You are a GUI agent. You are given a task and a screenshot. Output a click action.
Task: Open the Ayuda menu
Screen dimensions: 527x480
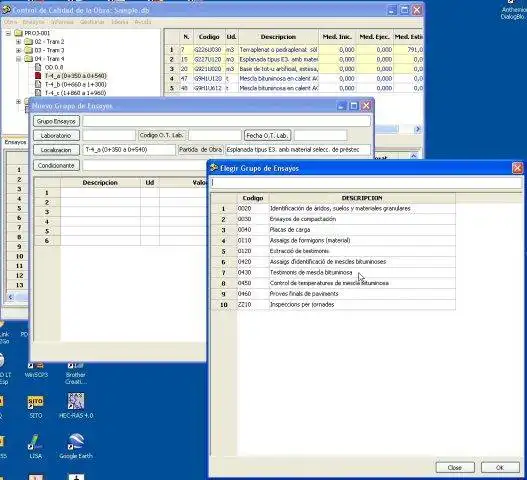pyautogui.click(x=143, y=22)
